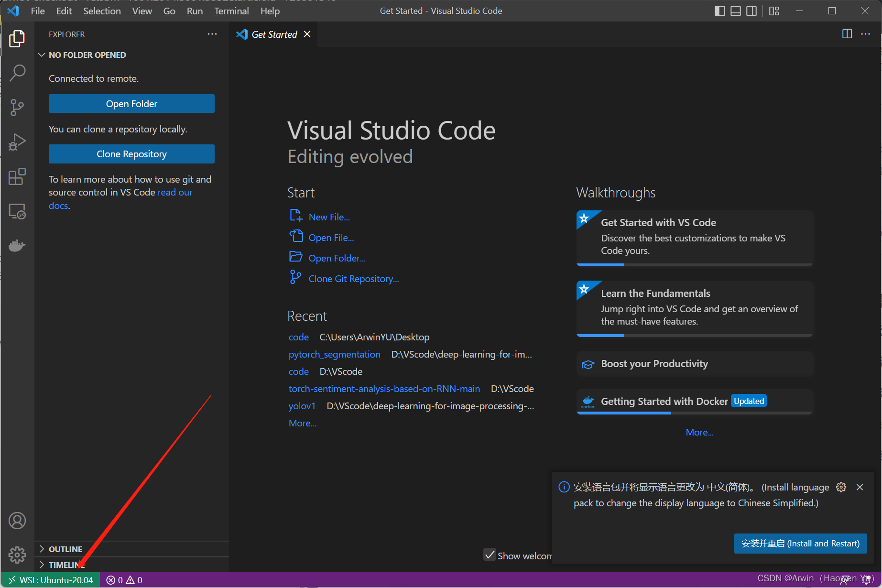Click the feedback icon in status bar
This screenshot has width=882, height=588.
coord(846,580)
